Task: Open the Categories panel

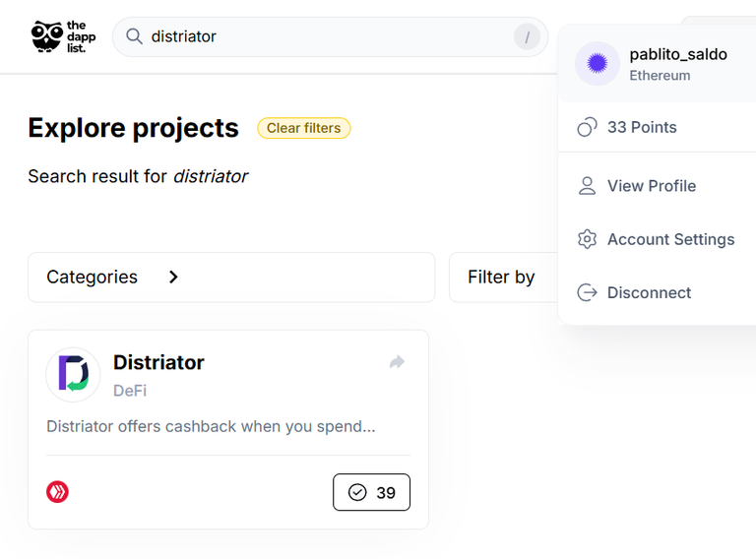Action: 231,278
